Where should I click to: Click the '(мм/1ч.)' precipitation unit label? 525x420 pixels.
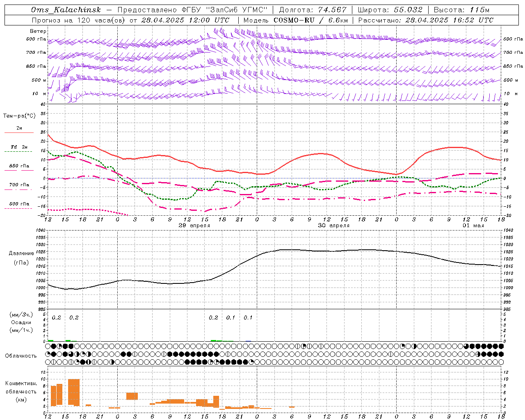pos(21,330)
